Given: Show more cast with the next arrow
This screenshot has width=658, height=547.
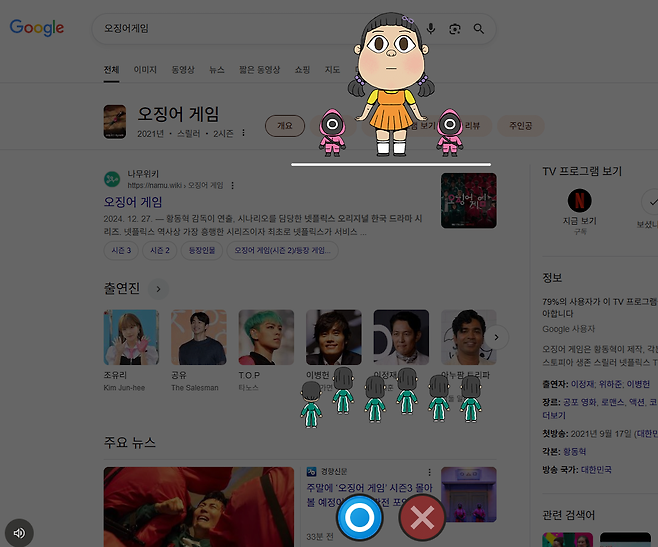Looking at the screenshot, I should click(x=496, y=337).
